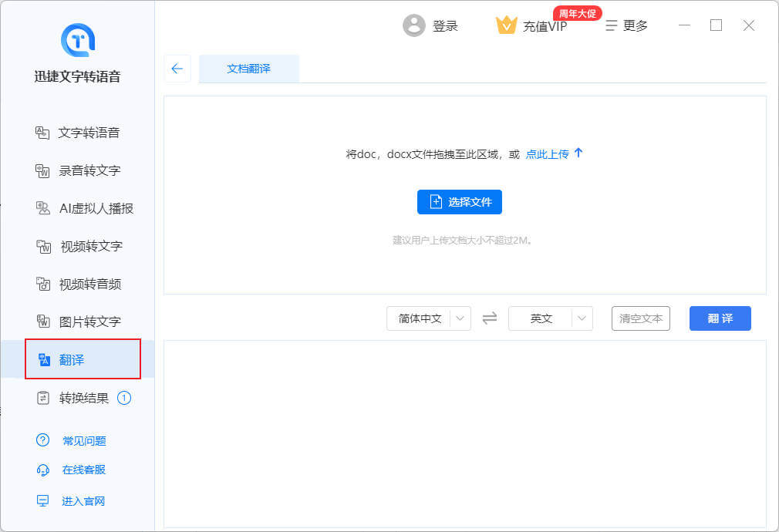Screen dimensions: 779x532
Task: Clear text with the 清空文本 button
Action: point(641,318)
